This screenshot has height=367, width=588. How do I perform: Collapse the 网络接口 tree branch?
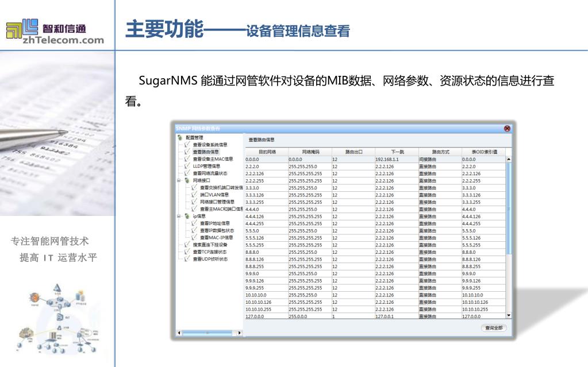pos(179,180)
